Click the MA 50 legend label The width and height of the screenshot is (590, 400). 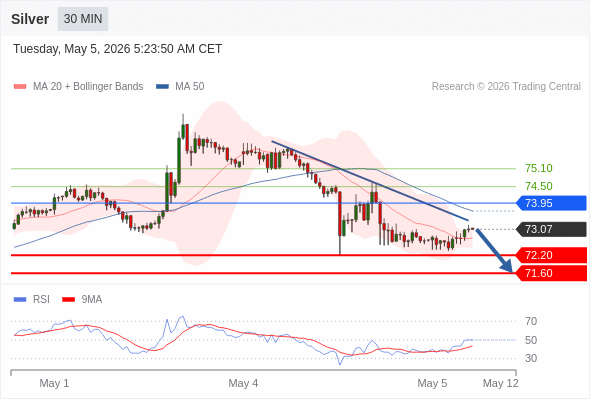point(190,87)
